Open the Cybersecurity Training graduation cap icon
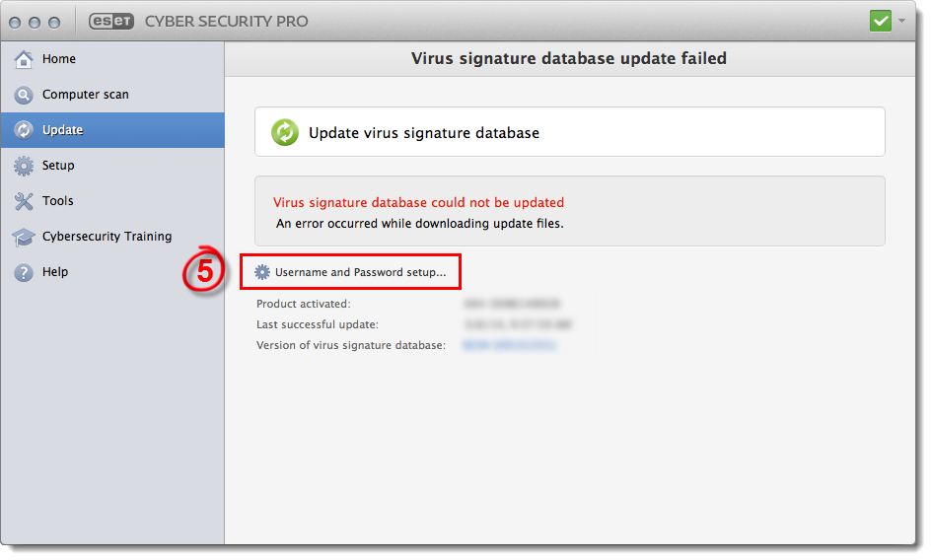The height and width of the screenshot is (560, 931). click(x=24, y=237)
